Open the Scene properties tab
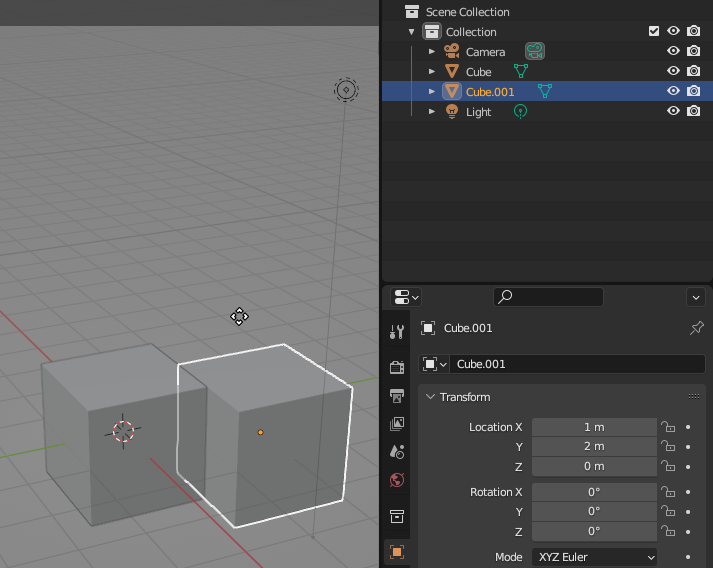The image size is (713, 568). click(397, 452)
